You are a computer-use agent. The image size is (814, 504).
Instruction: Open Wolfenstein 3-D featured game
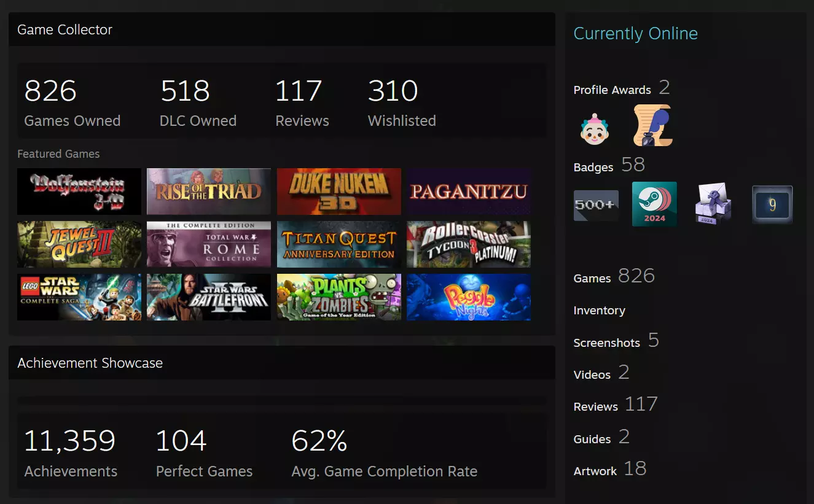coord(79,192)
